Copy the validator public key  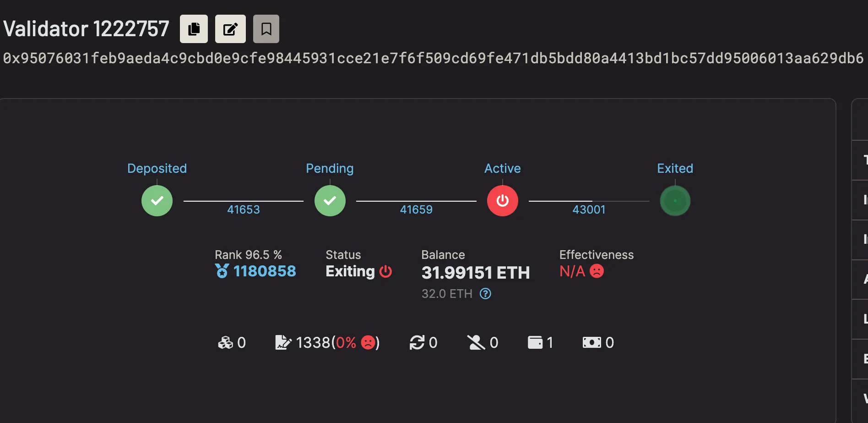pyautogui.click(x=194, y=28)
